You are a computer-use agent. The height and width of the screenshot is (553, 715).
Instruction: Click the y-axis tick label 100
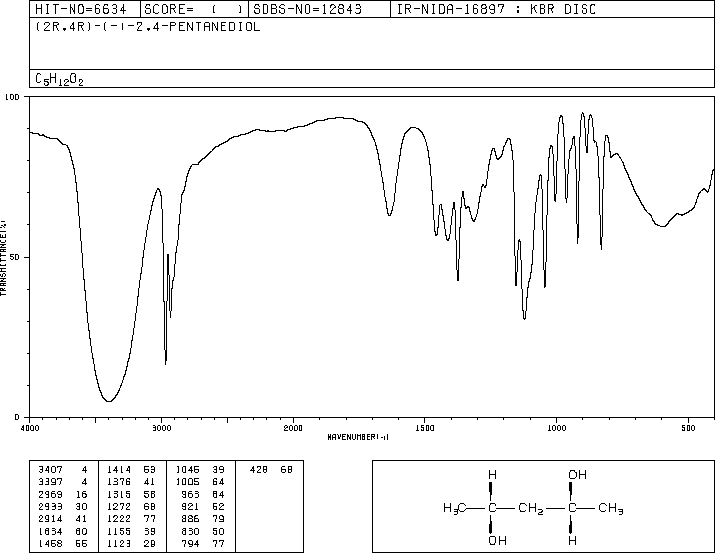pos(12,97)
